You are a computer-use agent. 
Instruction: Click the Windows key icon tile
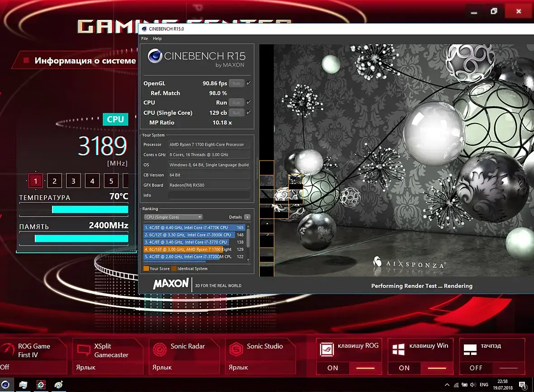tap(398, 349)
